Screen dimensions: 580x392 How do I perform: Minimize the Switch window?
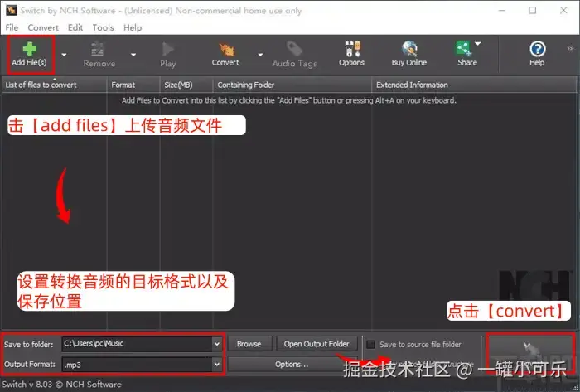click(502, 10)
